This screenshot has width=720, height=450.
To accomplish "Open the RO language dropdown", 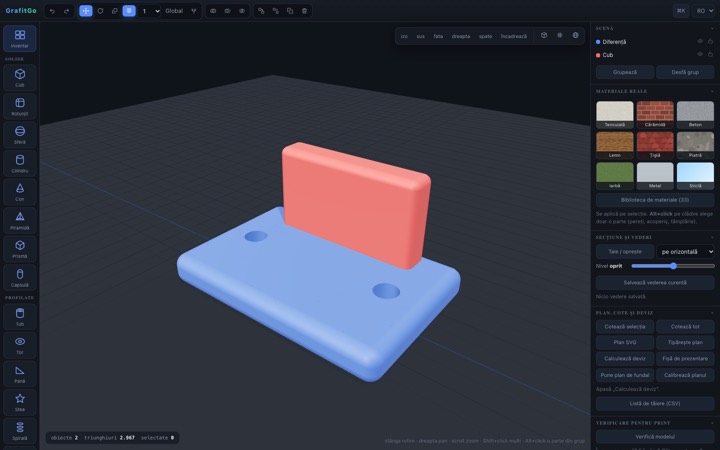I will tap(705, 11).
